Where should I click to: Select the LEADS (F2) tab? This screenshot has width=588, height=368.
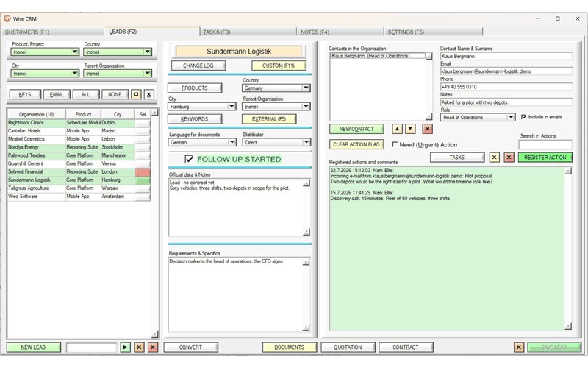click(x=152, y=32)
